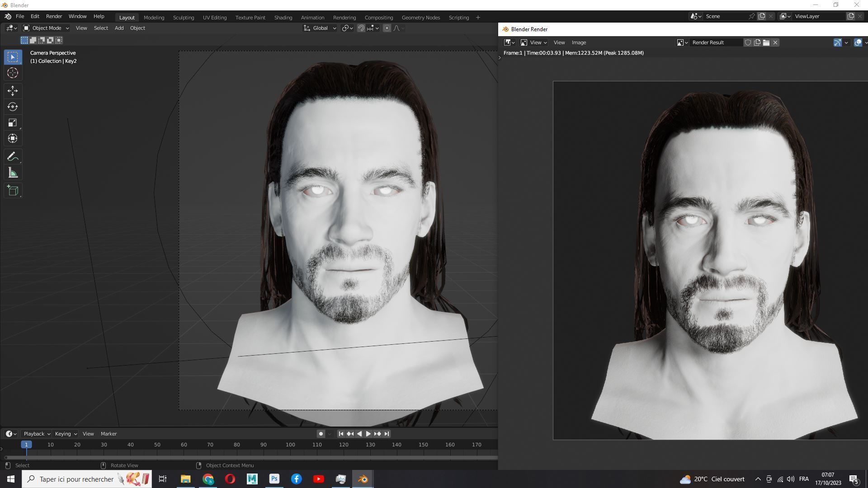This screenshot has width=868, height=488.
Task: Select the Measure tool
Action: pyautogui.click(x=13, y=173)
